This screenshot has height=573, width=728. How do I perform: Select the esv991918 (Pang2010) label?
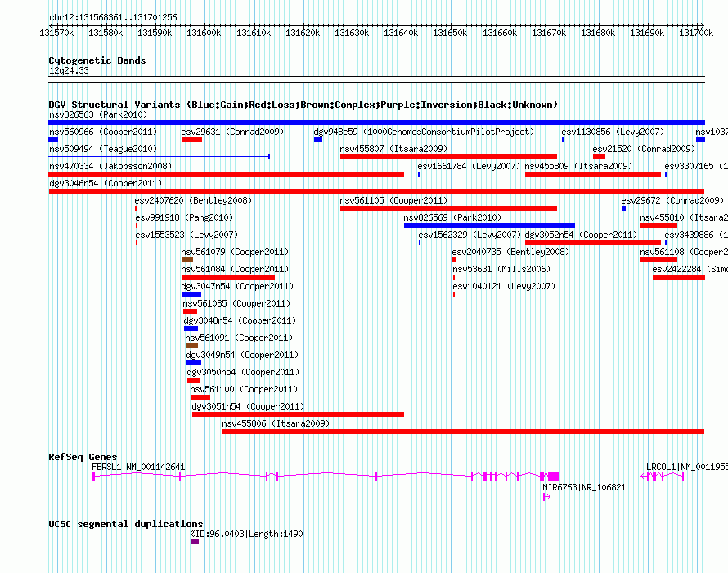[184, 217]
